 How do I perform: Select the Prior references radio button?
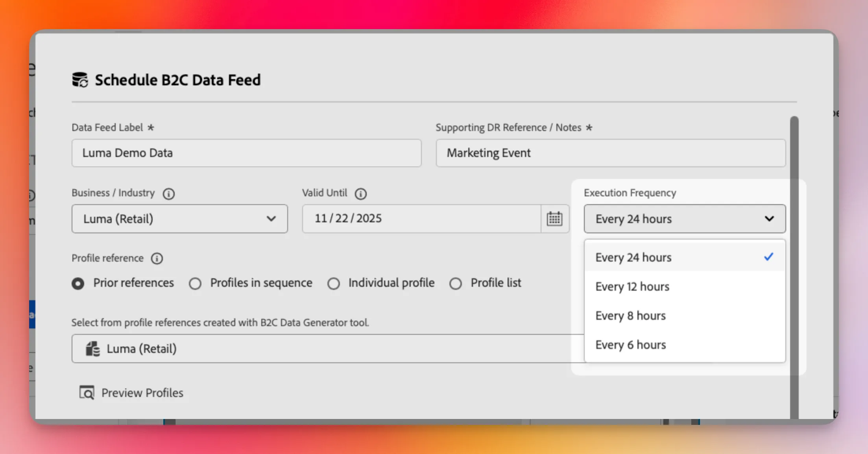[78, 283]
